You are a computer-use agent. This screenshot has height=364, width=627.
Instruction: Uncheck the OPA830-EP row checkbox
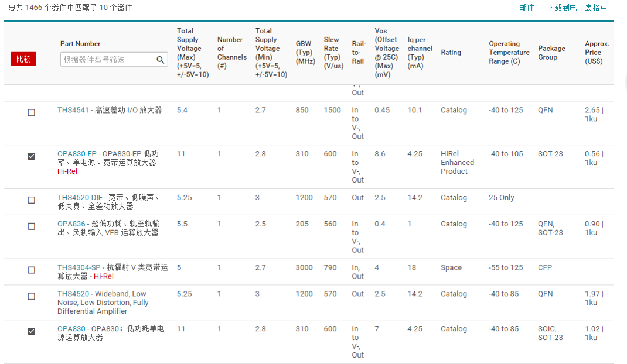tap(31, 156)
